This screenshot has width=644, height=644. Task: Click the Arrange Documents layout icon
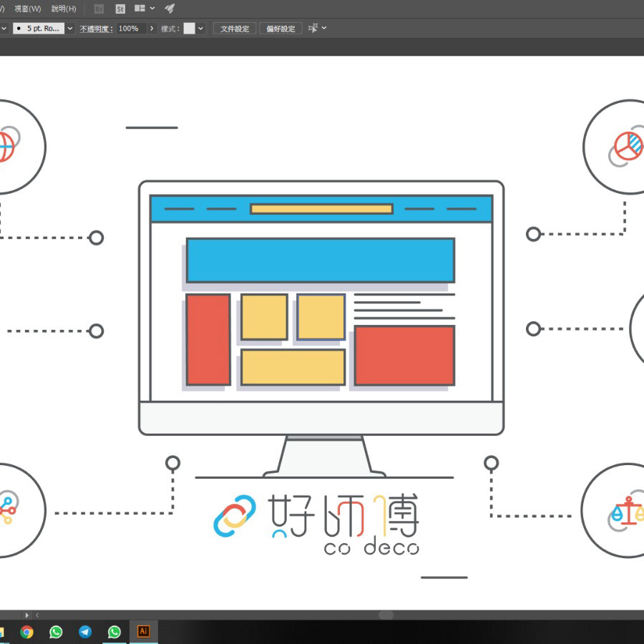[x=140, y=9]
